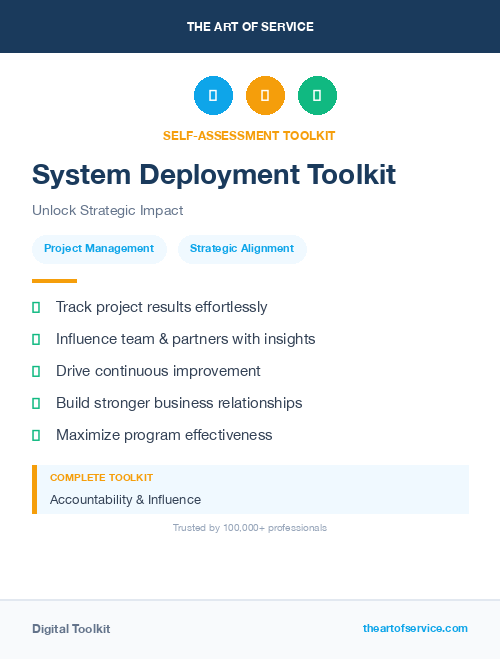Click 'Trusted by 100,000+ professionals' text

(x=250, y=528)
